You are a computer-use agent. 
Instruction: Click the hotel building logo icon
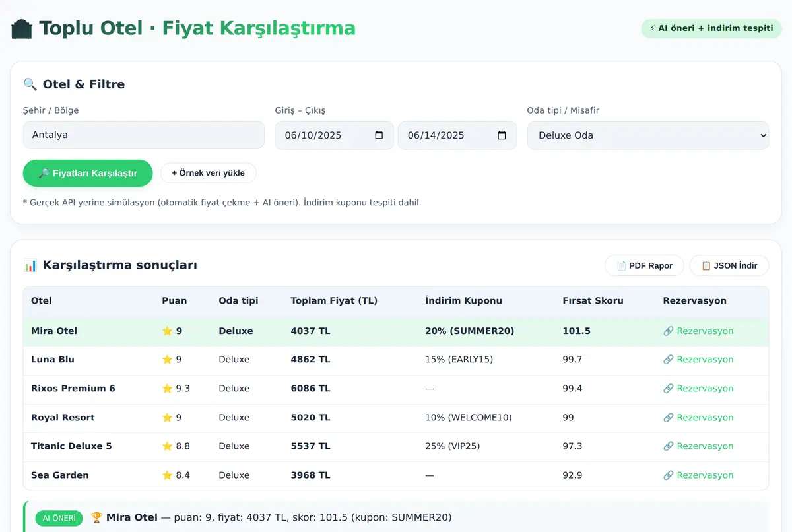tap(22, 29)
